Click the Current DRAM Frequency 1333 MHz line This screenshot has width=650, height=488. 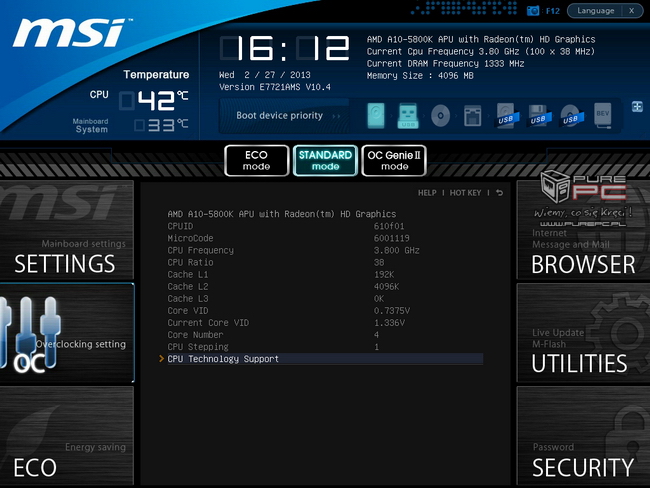pos(445,63)
